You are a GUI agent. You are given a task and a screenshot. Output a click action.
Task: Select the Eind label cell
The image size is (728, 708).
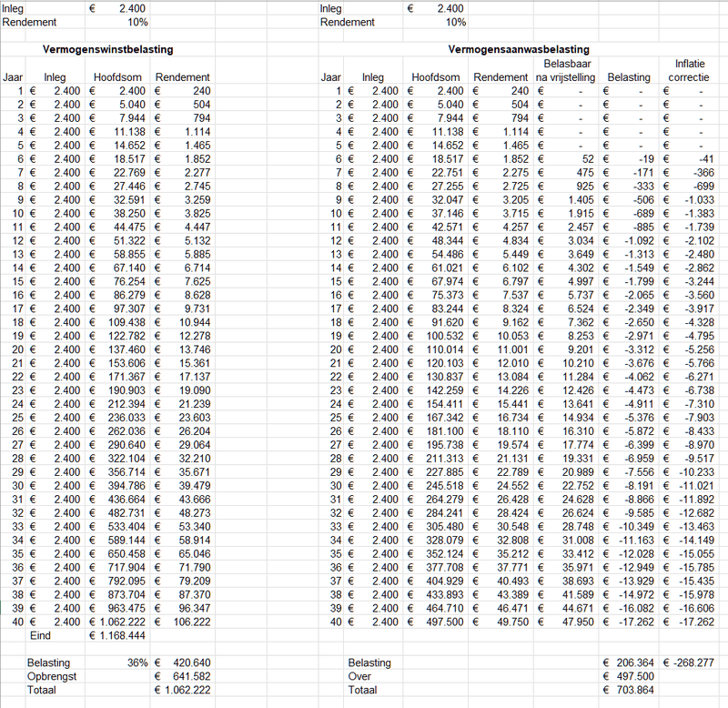[x=40, y=635]
